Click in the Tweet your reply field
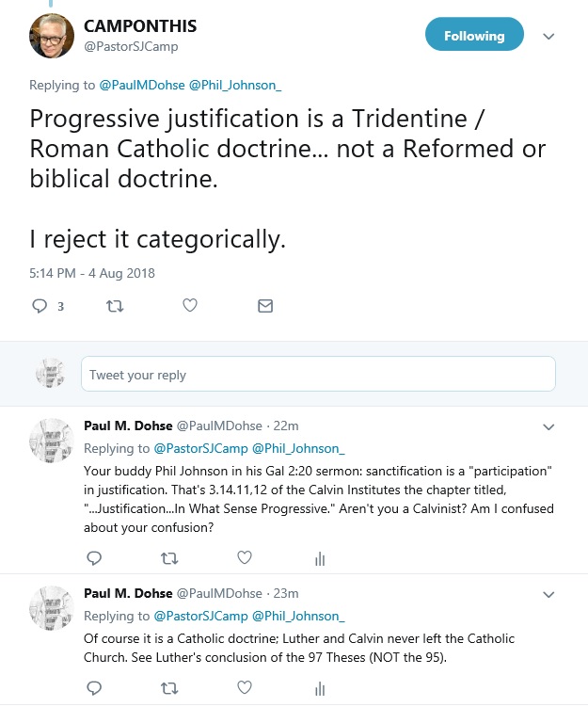 point(318,375)
